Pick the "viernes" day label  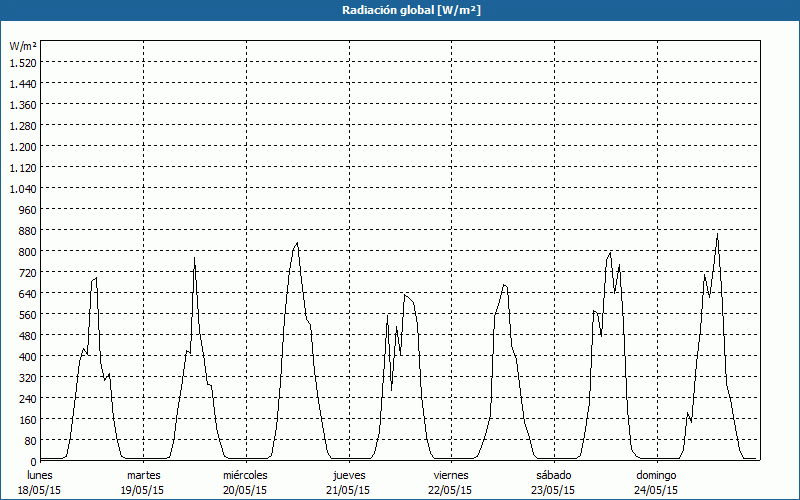coord(451,475)
